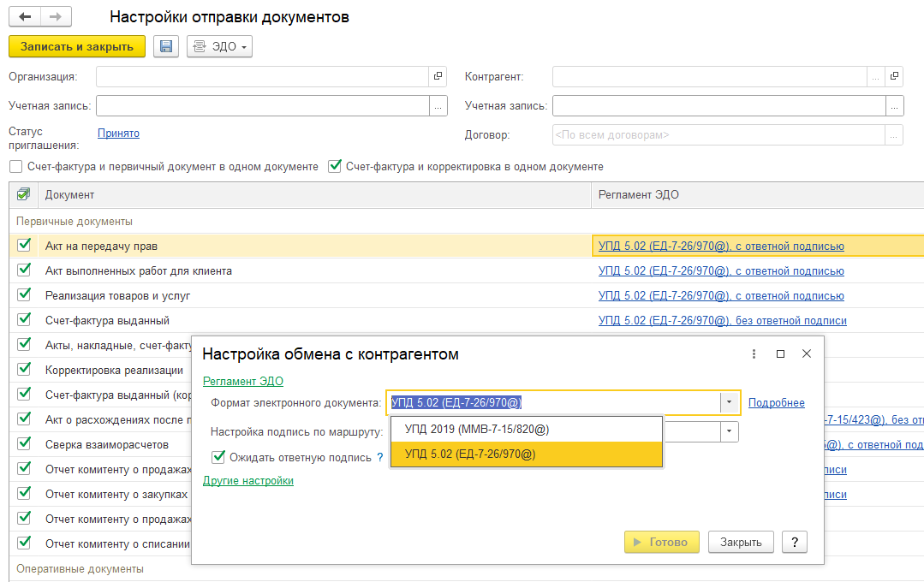
Task: Enable Счет-фактура и первичный документ checkbox
Action: [16, 167]
